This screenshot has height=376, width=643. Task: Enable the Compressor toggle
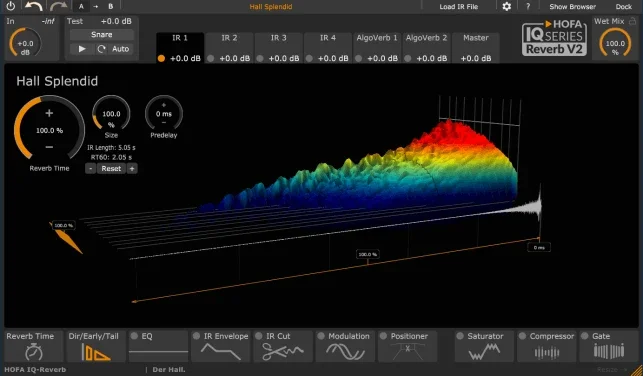[522, 336]
